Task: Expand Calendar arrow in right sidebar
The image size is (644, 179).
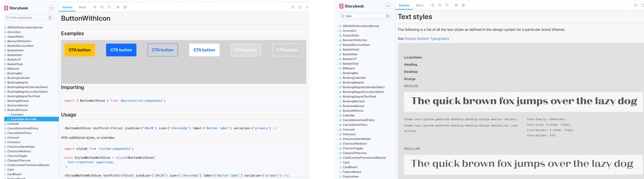Action: (337, 116)
